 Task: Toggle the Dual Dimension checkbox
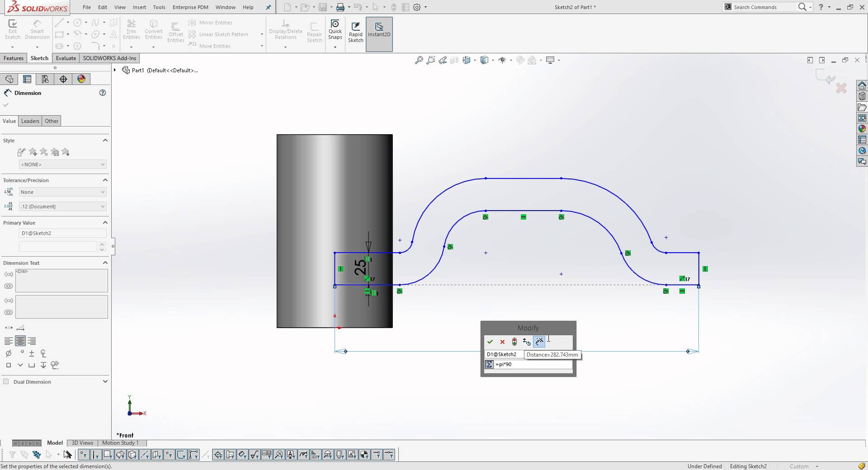click(6, 382)
